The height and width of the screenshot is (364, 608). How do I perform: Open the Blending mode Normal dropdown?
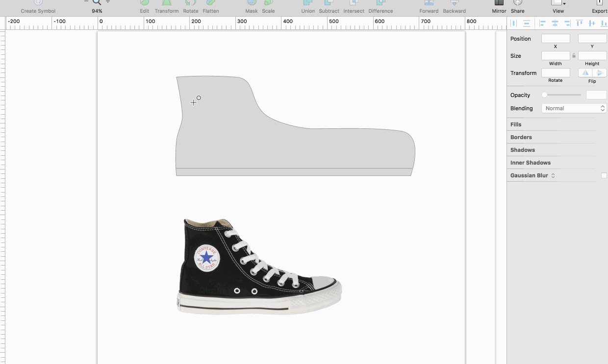[x=574, y=108]
